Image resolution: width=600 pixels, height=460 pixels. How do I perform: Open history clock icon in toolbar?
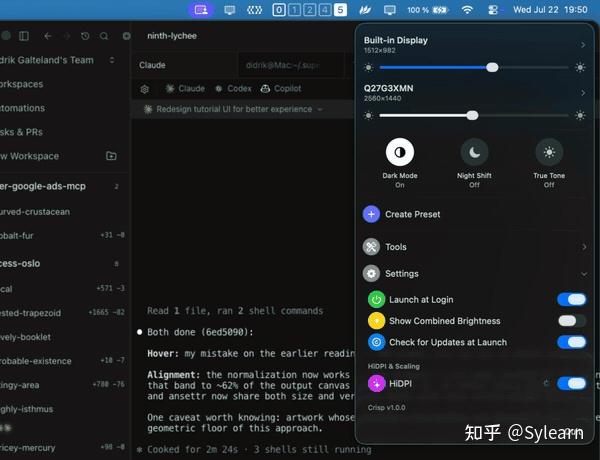(85, 36)
